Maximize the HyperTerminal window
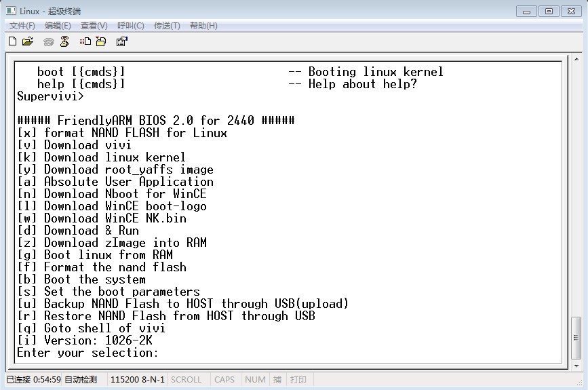The width and height of the screenshot is (588, 390). 549,12
